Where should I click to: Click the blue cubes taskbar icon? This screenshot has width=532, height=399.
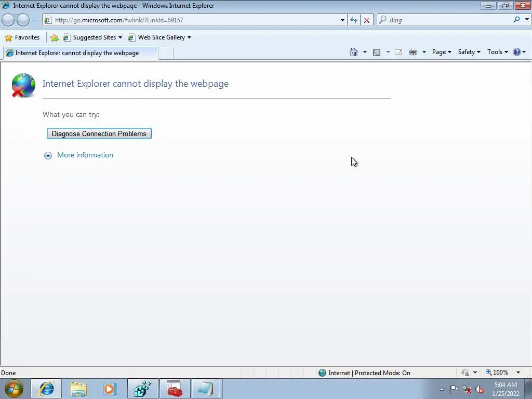click(143, 389)
